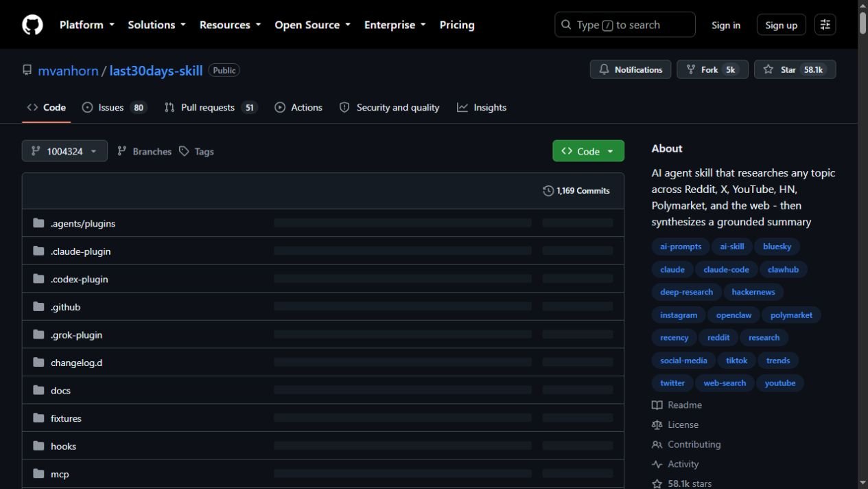Click the folder icon for hooks
The height and width of the screenshot is (489, 868).
coord(38,446)
